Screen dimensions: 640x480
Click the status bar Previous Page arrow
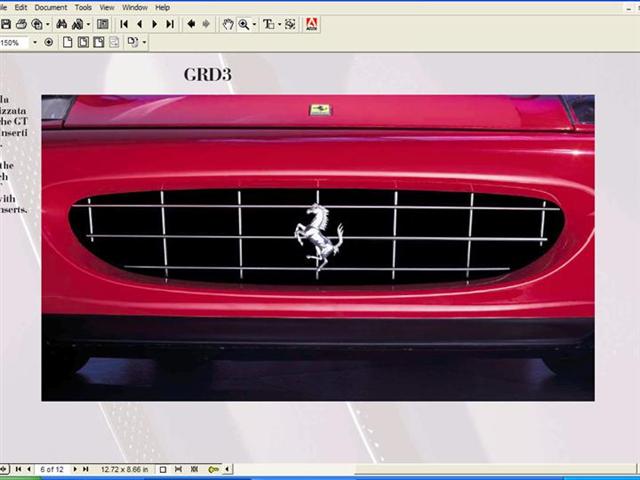[x=29, y=469]
